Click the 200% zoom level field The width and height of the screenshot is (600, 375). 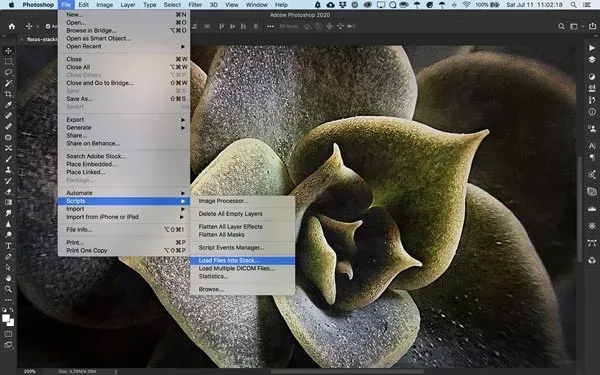tap(29, 371)
